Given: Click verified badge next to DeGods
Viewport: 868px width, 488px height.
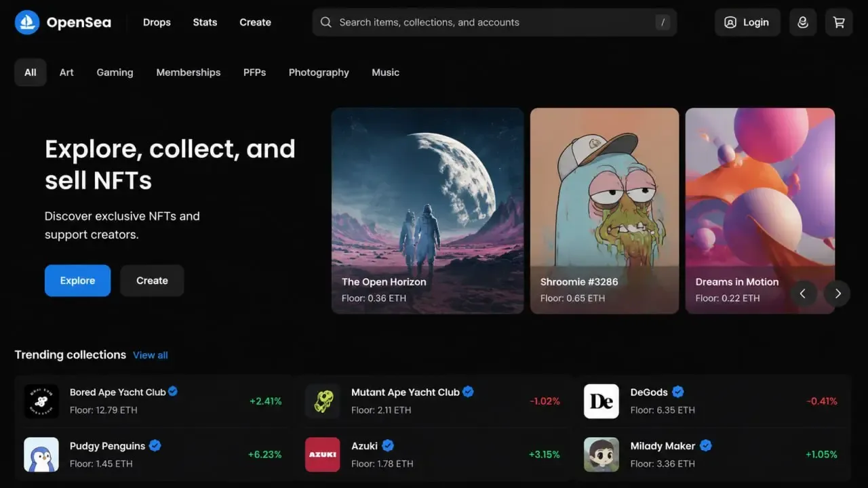Looking at the screenshot, I should (678, 392).
